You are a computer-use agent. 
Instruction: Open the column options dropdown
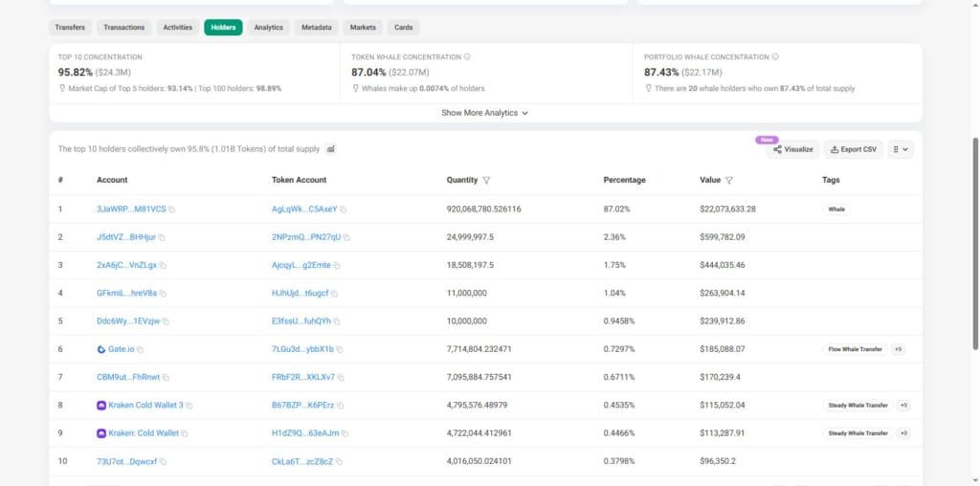900,149
